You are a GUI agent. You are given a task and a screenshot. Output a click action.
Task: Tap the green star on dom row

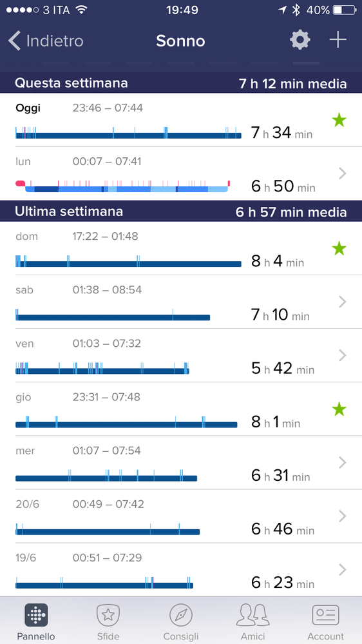click(x=339, y=248)
